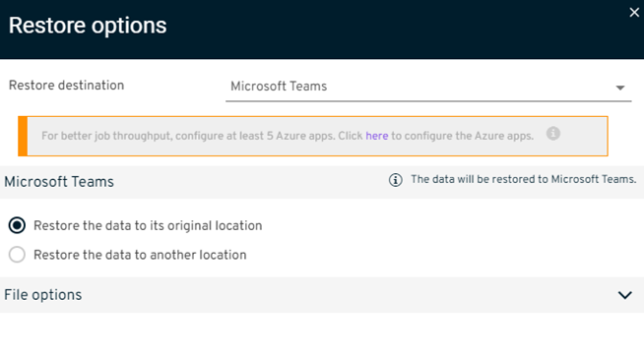Click the "data will be restored" info text
644x359 pixels.
523,179
